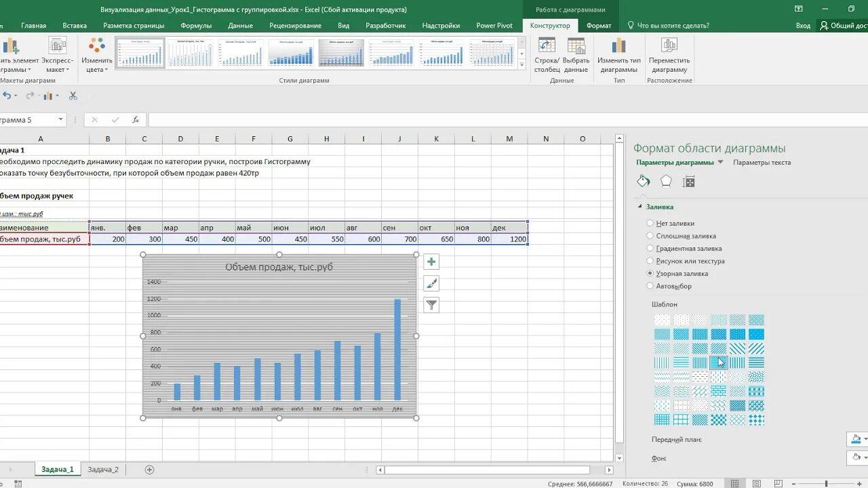
Task: Click the Что вы хотите сделать search box
Action: [669, 26]
